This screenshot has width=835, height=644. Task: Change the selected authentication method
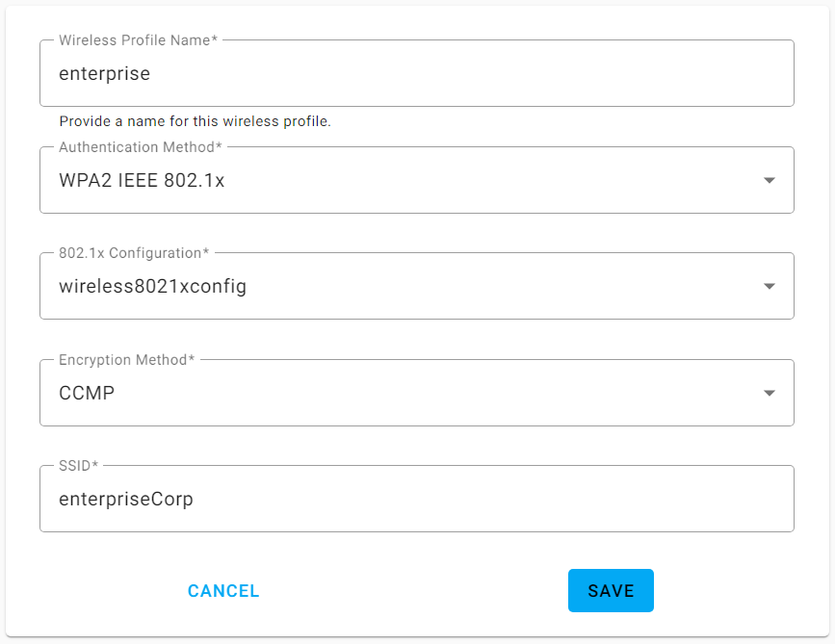click(x=414, y=179)
